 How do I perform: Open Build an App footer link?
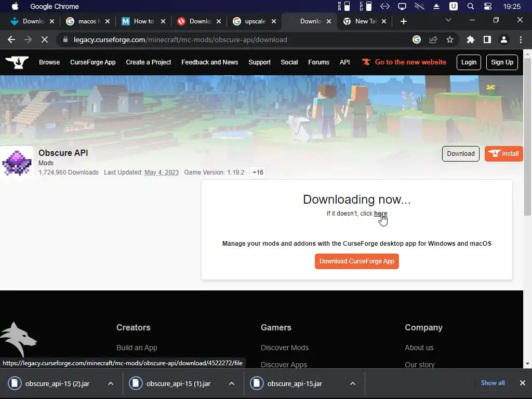click(x=137, y=348)
